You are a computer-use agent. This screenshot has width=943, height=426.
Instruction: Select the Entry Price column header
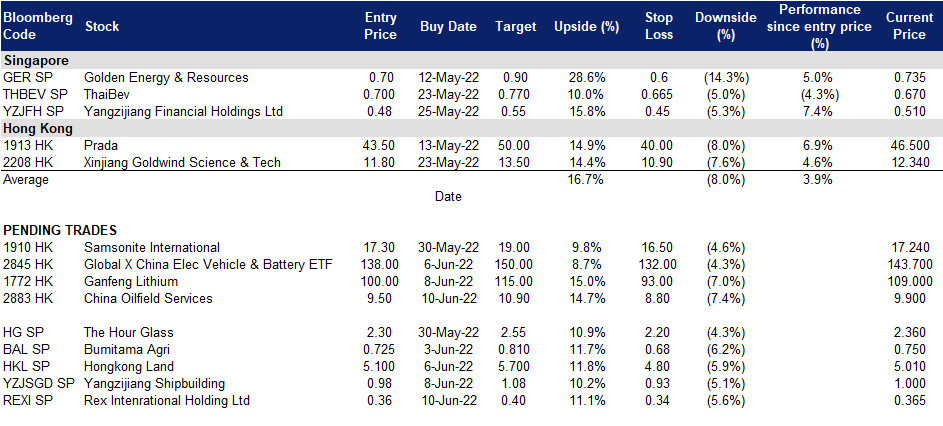pyautogui.click(x=381, y=26)
